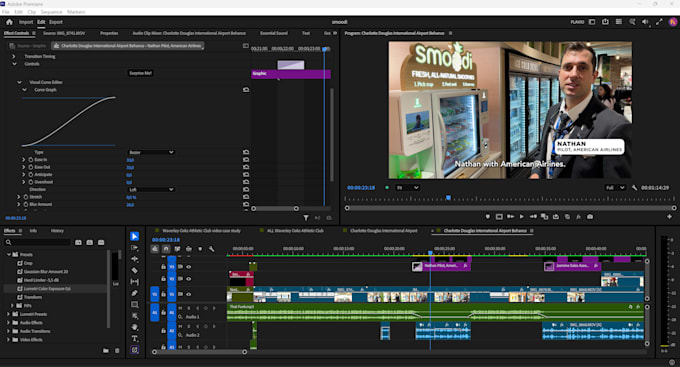Collapse the Controls section
This screenshot has width=680, height=367.
[x=14, y=64]
